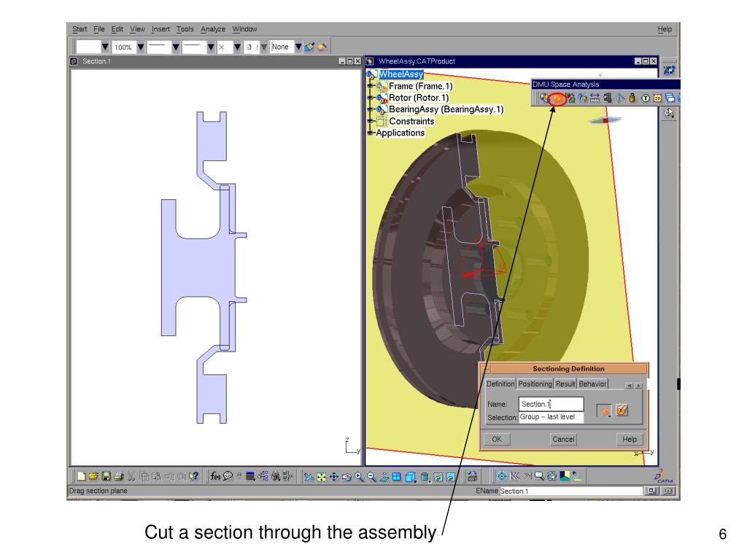Click the section volume cut icon in dialog
This screenshot has height=560, width=747.
pyautogui.click(x=622, y=411)
